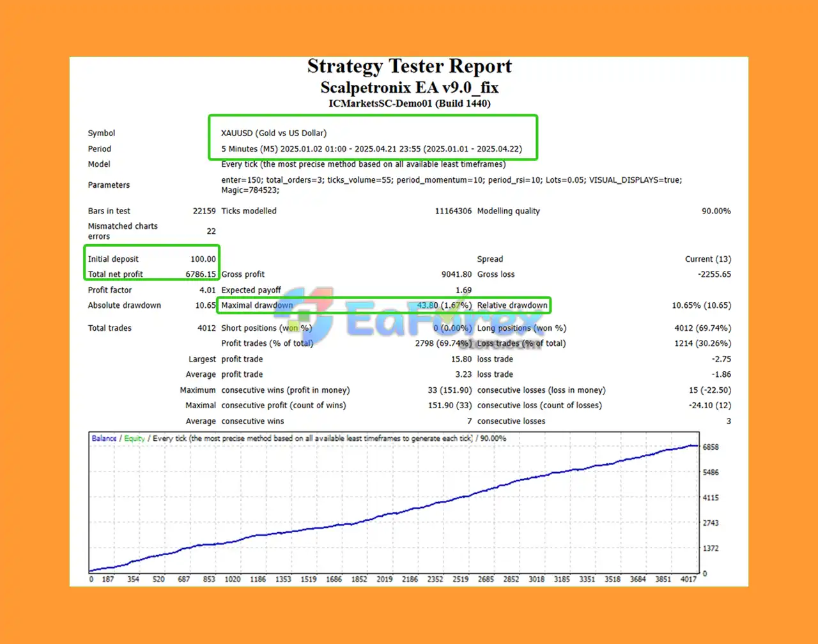Select the long positions value "4012 (69.74%)"

click(703, 328)
